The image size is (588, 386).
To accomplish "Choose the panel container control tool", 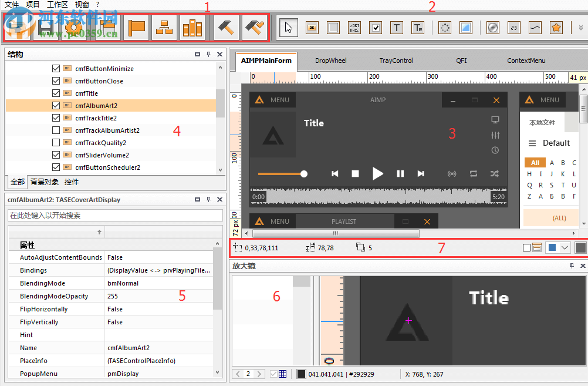I will (333, 28).
